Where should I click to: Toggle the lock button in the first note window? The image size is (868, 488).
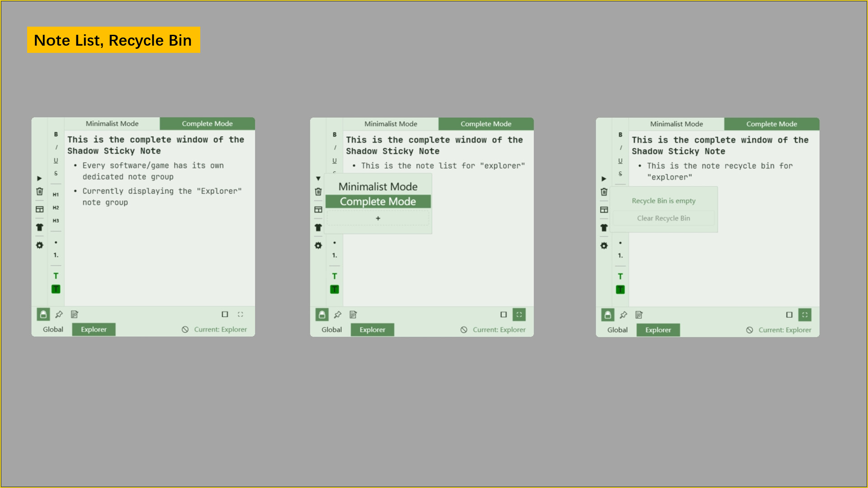(x=43, y=314)
